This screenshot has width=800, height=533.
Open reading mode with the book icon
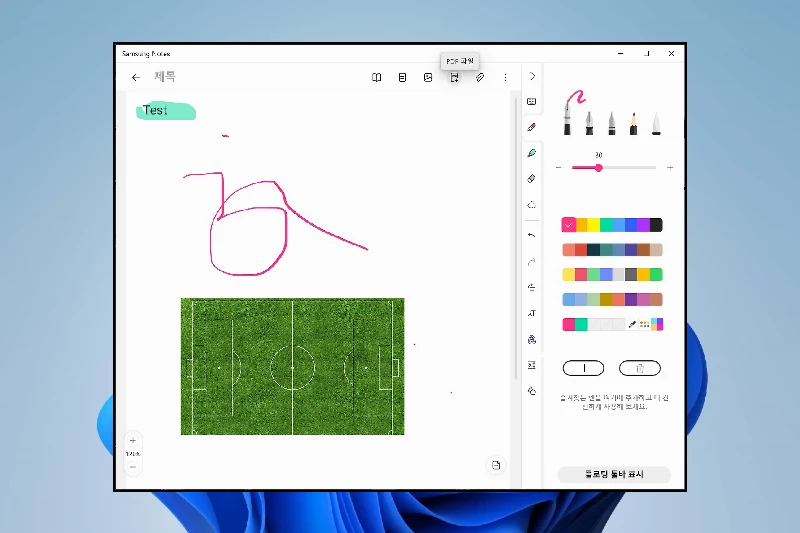click(377, 77)
